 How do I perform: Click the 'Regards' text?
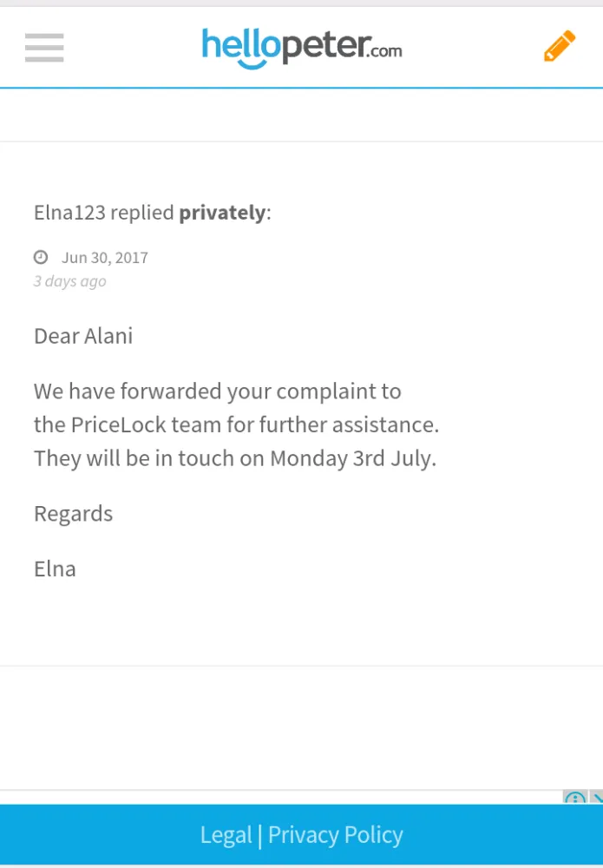point(73,514)
